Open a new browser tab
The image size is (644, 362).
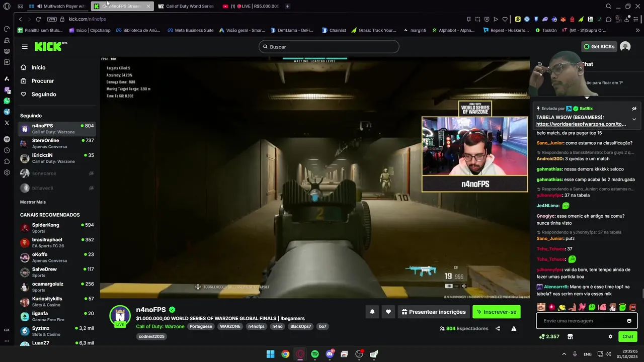click(x=287, y=6)
